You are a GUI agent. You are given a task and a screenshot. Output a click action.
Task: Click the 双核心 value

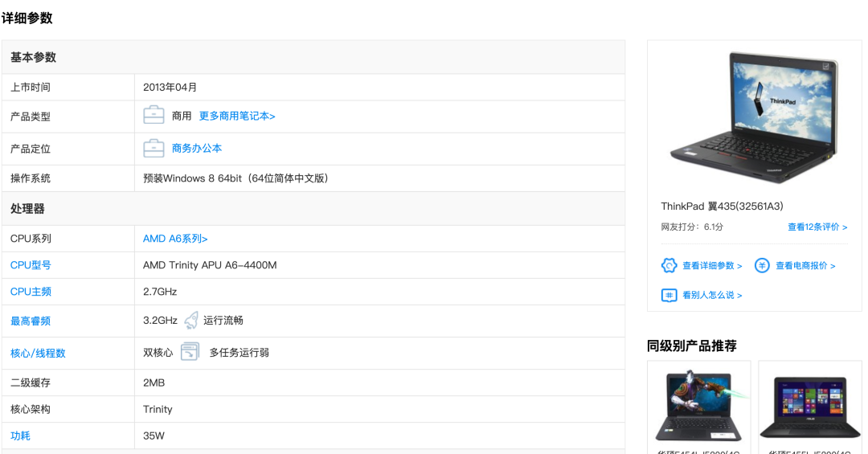pyautogui.click(x=158, y=353)
